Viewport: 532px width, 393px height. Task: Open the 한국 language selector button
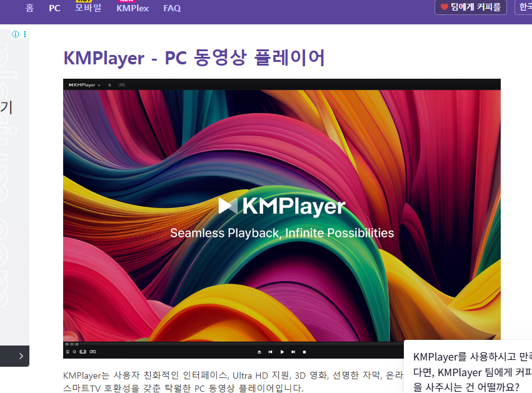[524, 7]
